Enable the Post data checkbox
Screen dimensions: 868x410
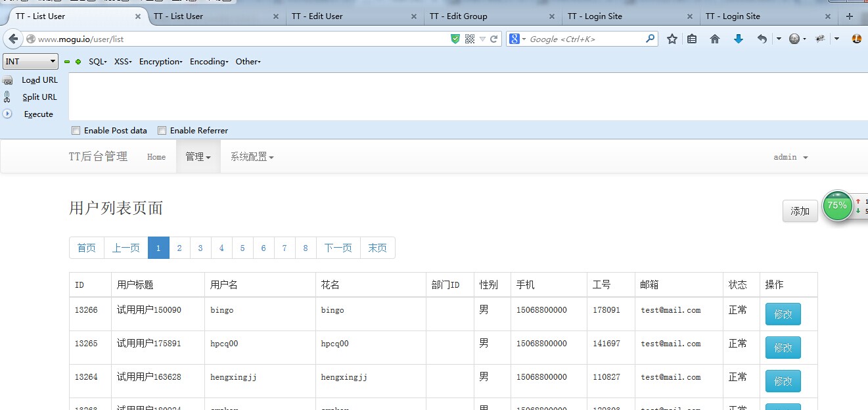coord(76,130)
